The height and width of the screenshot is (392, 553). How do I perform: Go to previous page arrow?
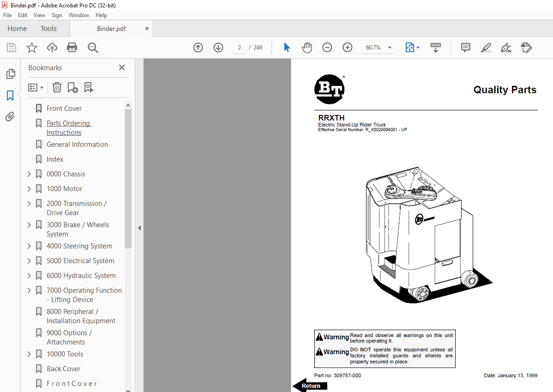tap(198, 48)
